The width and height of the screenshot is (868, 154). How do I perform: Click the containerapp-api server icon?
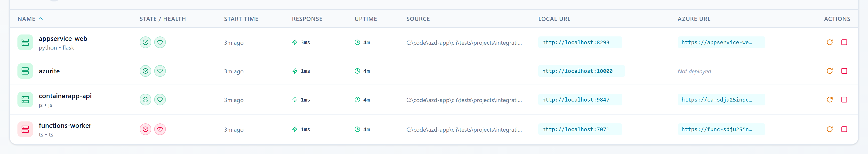point(25,100)
